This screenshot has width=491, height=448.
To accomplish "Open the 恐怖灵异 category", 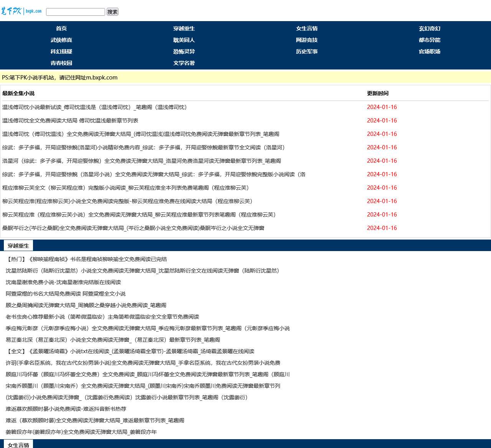I will pos(184,51).
